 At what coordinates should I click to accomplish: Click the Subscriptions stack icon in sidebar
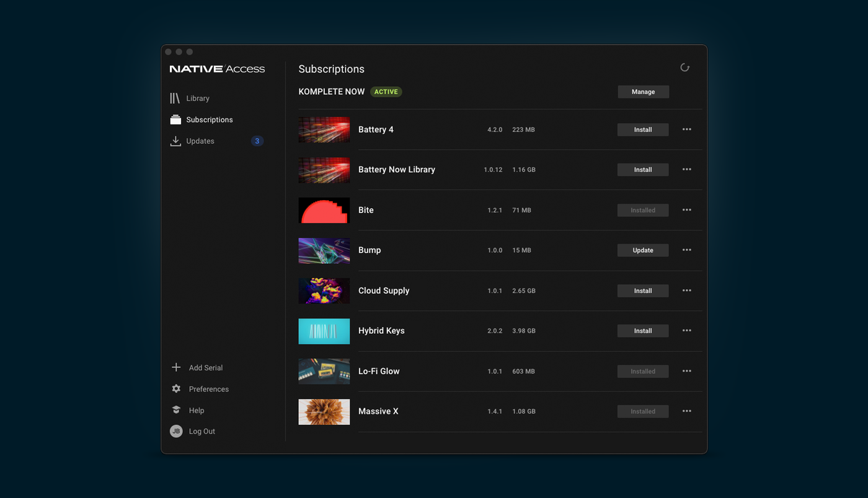click(x=175, y=120)
